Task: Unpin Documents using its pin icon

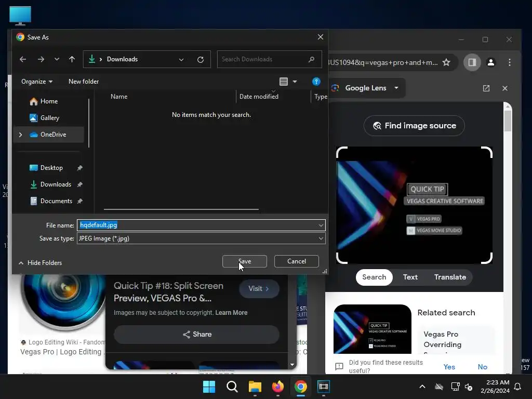Action: (79, 201)
